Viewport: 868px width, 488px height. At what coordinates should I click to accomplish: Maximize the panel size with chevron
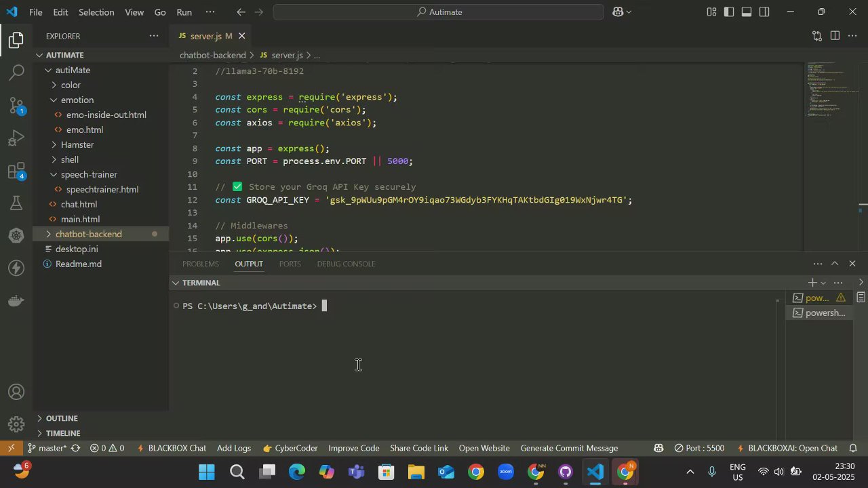tap(835, 264)
